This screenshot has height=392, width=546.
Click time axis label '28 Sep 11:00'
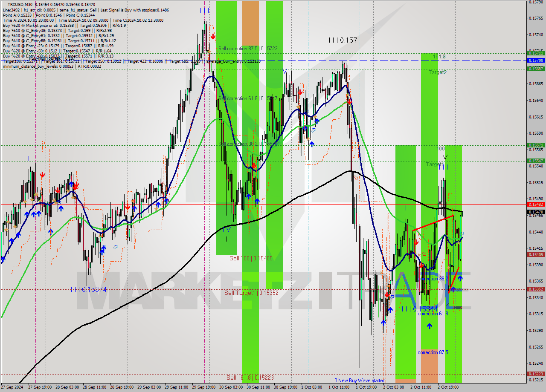[x=95, y=387]
